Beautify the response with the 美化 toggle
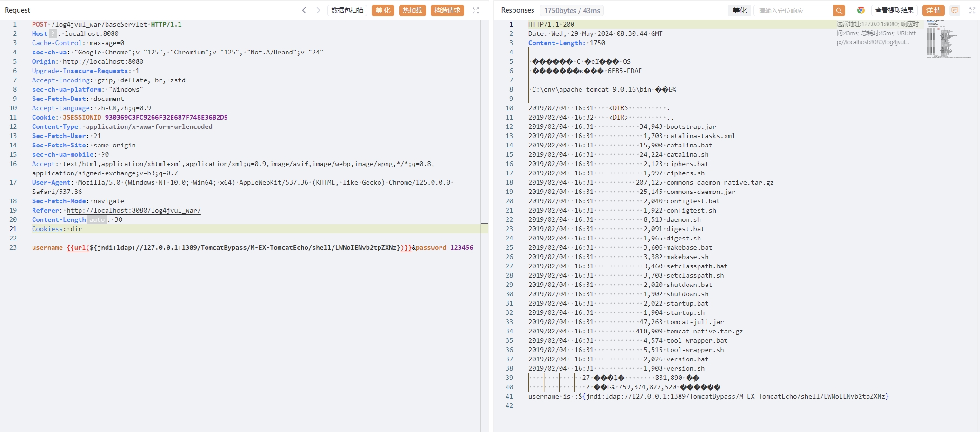 coord(739,10)
